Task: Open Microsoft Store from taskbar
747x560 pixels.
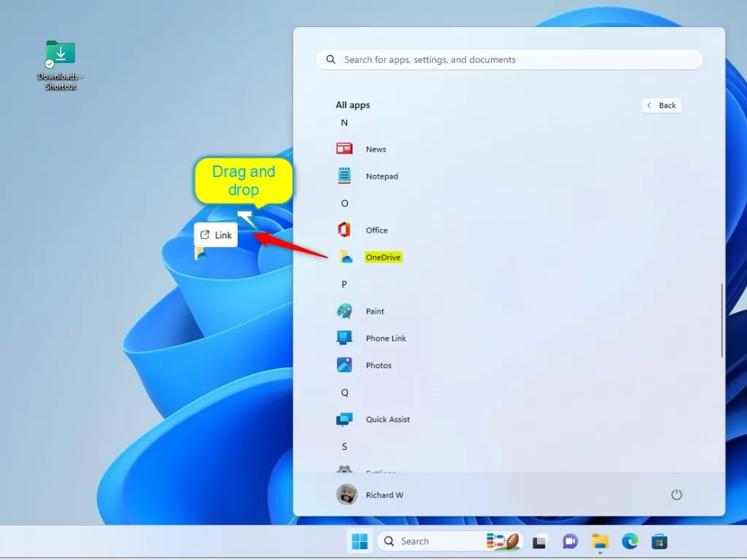Action: click(659, 542)
